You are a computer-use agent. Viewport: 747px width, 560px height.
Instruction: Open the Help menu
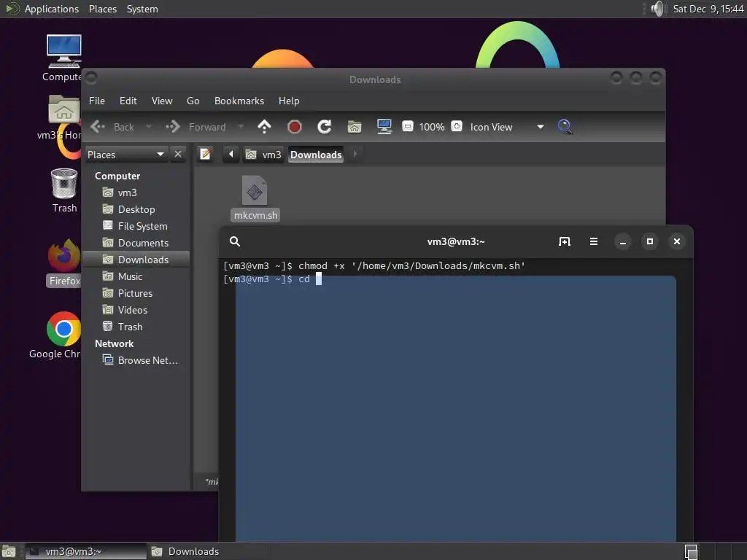pos(289,101)
